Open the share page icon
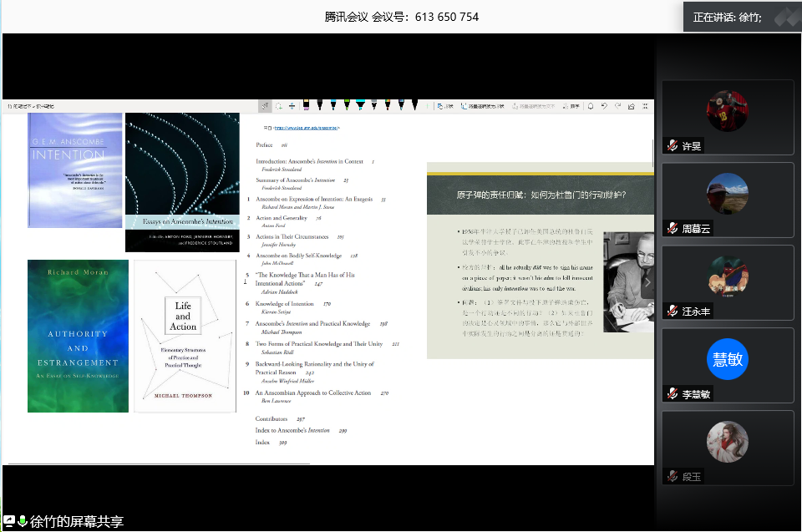 tap(632, 106)
